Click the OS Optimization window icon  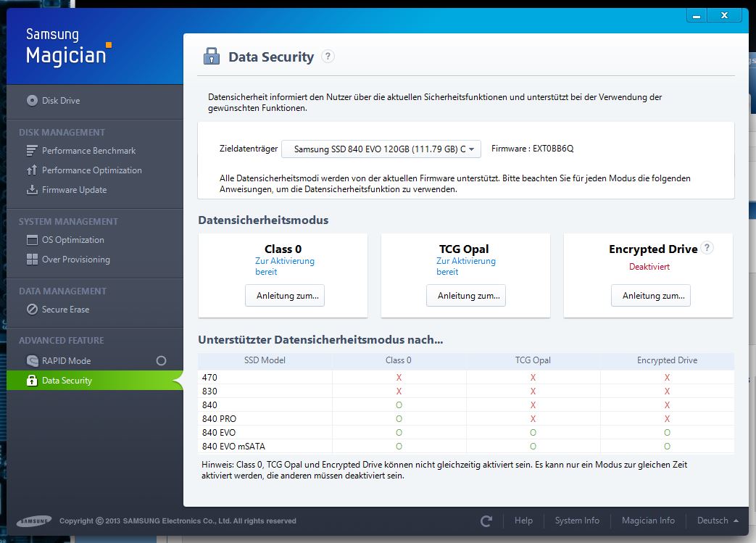pyautogui.click(x=32, y=240)
